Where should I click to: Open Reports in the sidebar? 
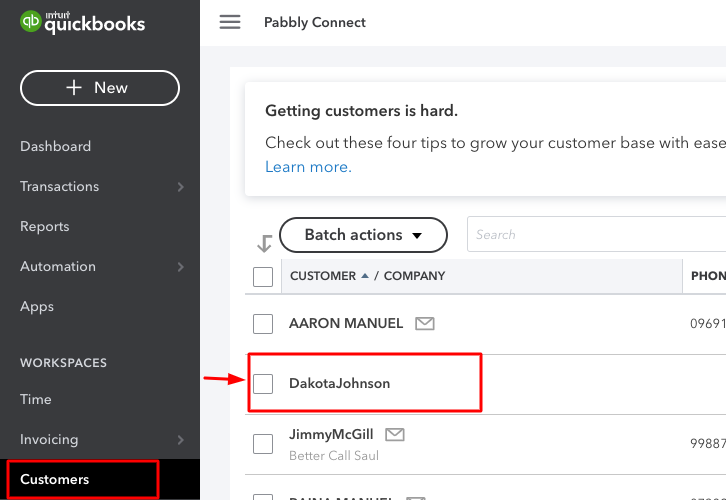[44, 226]
